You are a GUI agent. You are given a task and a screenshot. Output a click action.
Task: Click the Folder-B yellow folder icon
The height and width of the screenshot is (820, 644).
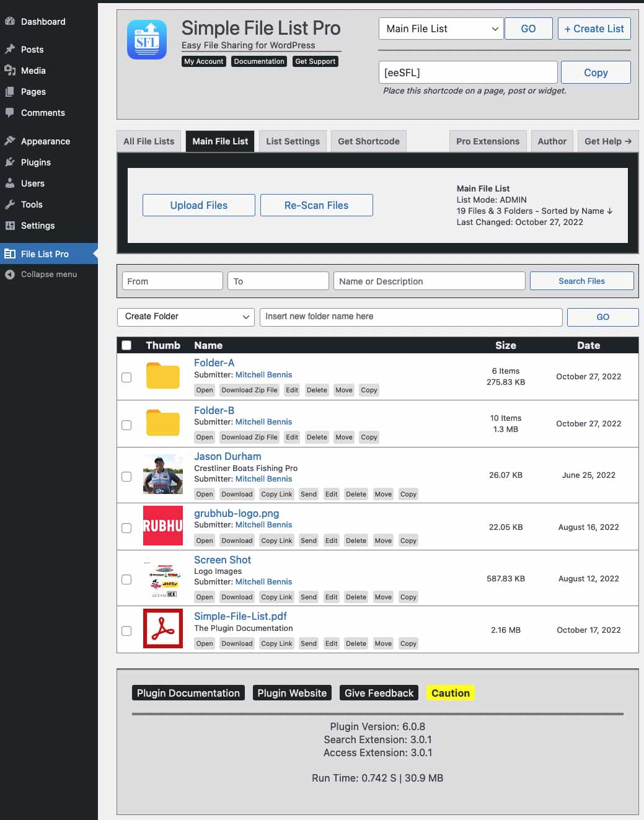pos(162,423)
